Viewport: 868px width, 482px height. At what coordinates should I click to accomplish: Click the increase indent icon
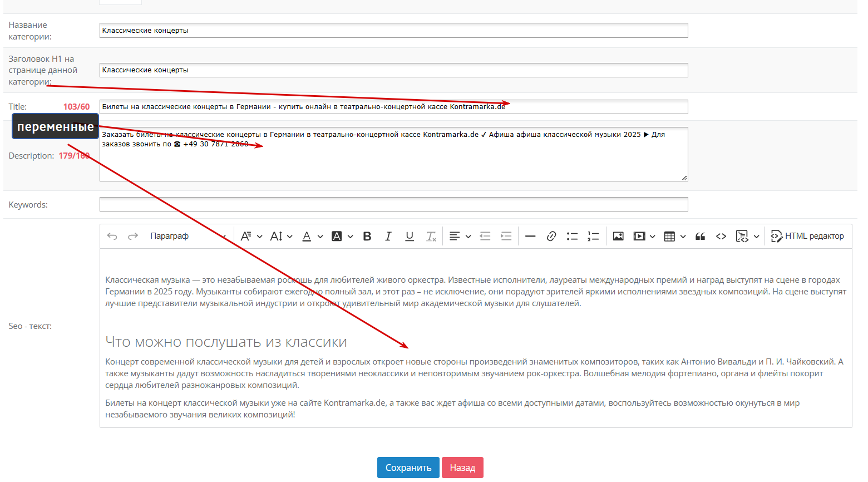(x=506, y=236)
